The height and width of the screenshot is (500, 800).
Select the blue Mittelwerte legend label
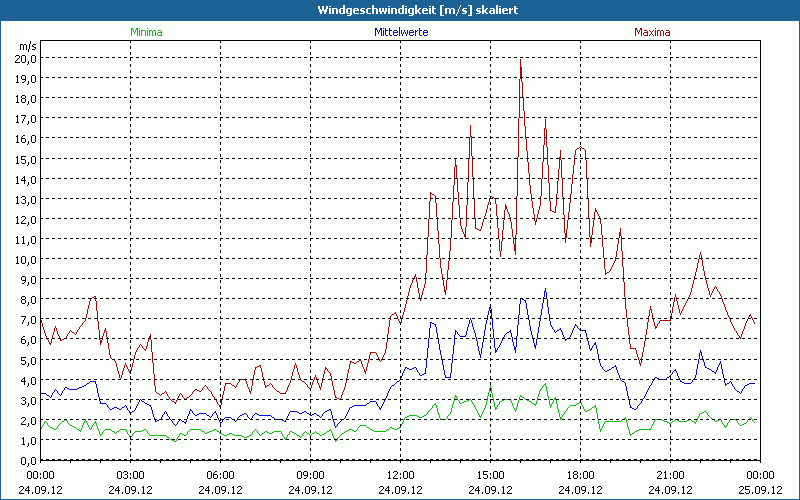(400, 32)
